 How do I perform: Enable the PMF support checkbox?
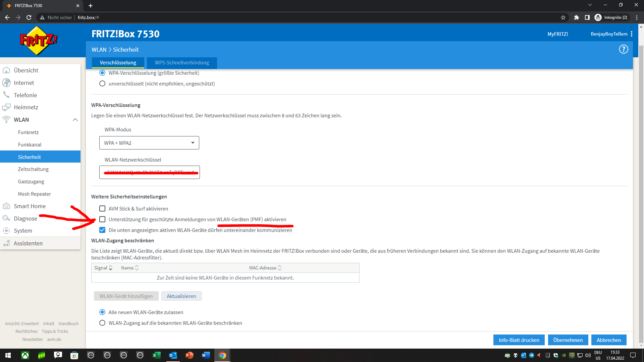102,219
